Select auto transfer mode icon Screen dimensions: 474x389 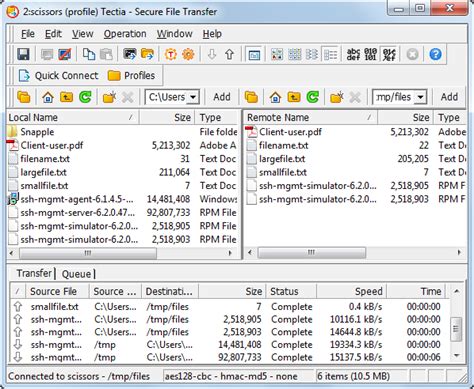click(389, 54)
